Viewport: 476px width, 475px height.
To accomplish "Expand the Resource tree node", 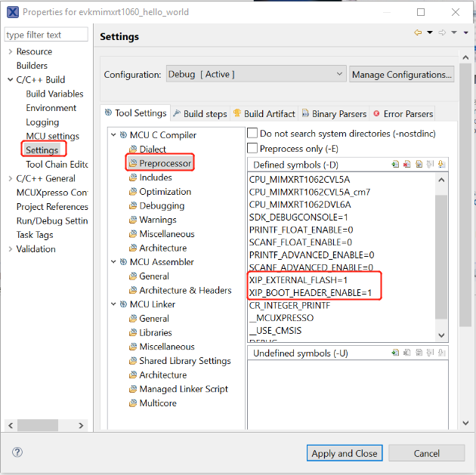I will (10, 51).
